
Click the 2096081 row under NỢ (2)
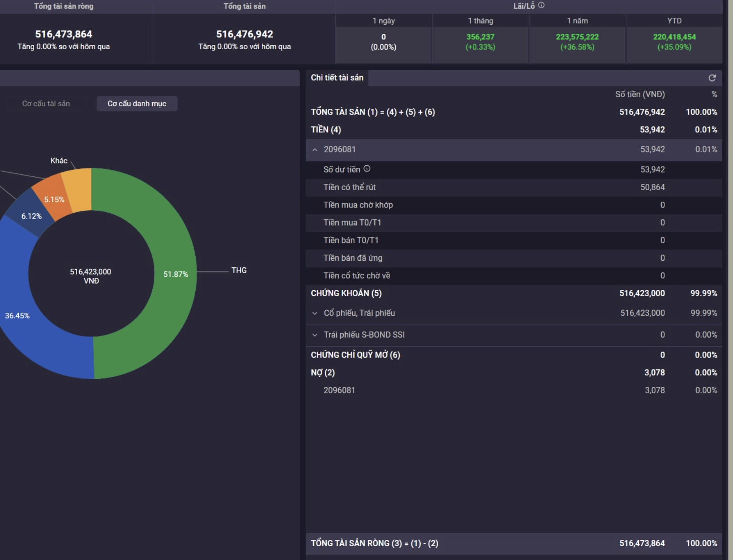(514, 390)
